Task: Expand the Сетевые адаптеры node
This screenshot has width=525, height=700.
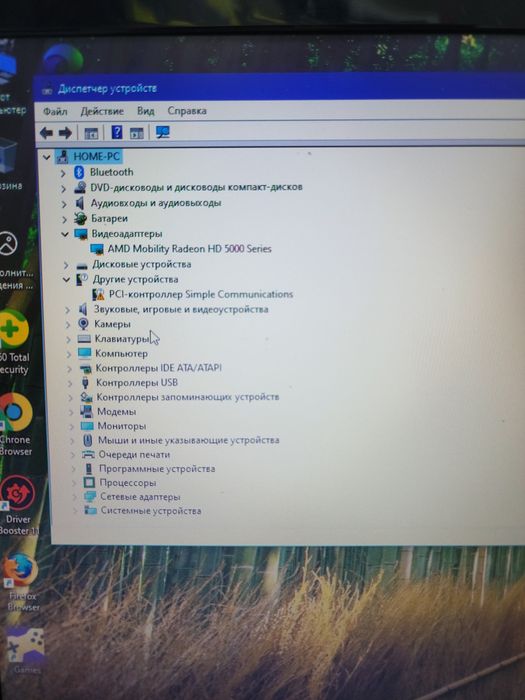Action: pos(74,497)
